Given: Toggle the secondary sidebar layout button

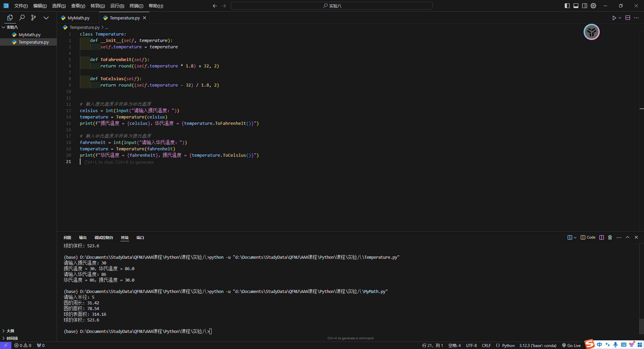Looking at the screenshot, I should click(585, 6).
